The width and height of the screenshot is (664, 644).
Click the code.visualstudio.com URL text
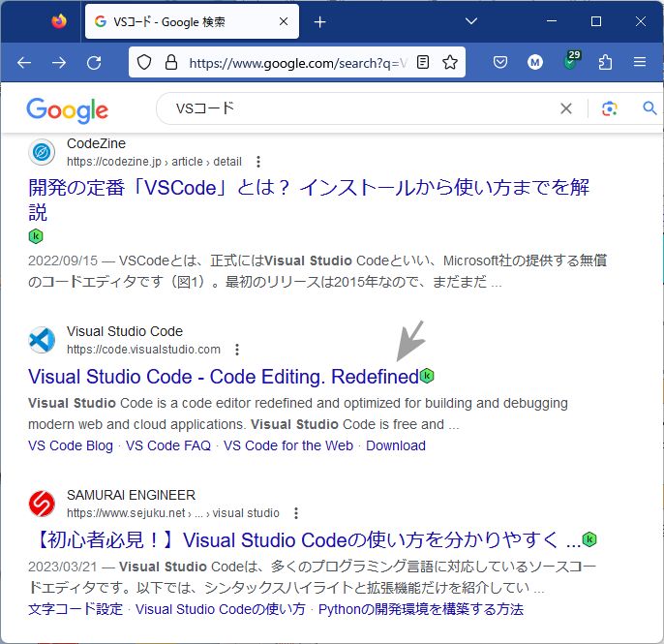tap(143, 350)
